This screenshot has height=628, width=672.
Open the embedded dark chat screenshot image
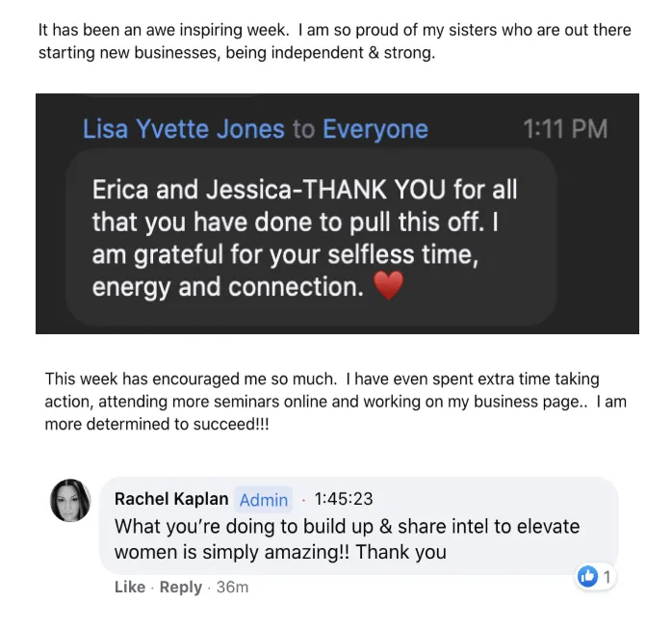(337, 214)
